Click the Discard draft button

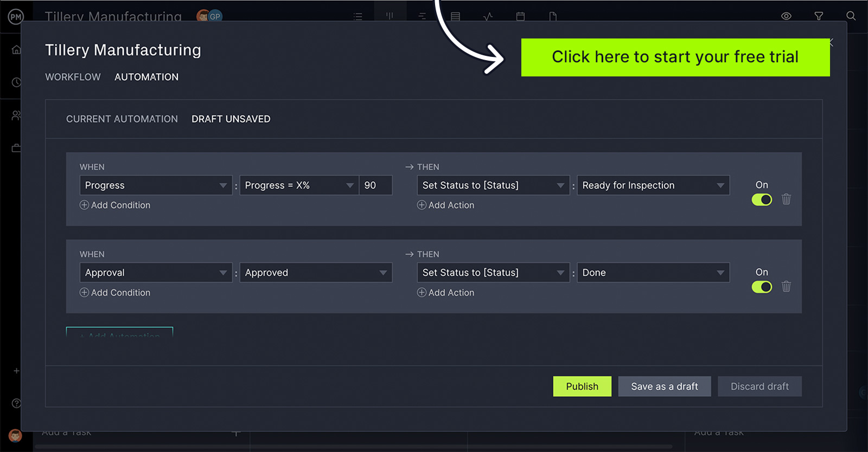(759, 386)
